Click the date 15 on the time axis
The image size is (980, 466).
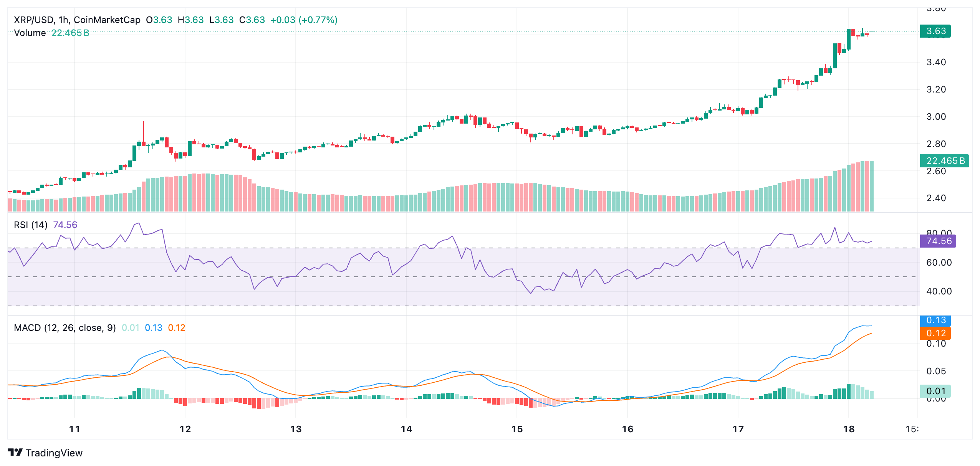[516, 430]
